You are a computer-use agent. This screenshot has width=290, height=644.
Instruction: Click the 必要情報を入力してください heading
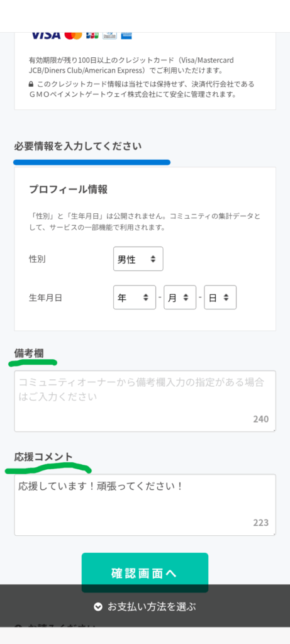[78, 146]
